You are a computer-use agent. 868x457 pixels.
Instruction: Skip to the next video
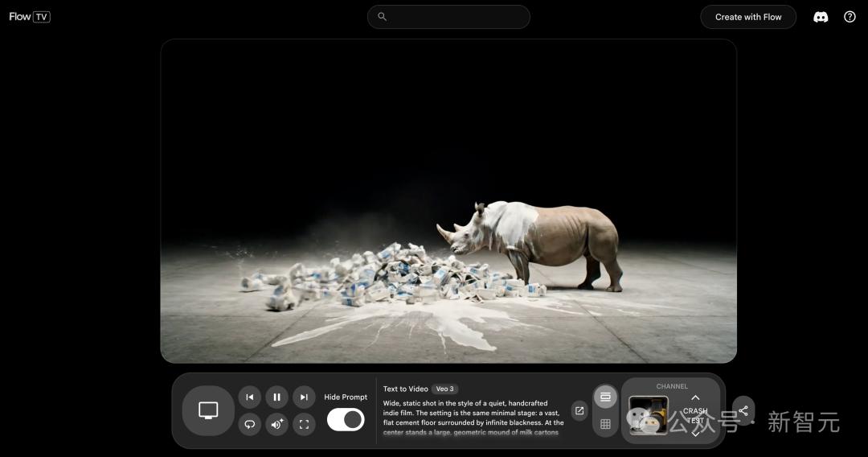coord(304,397)
